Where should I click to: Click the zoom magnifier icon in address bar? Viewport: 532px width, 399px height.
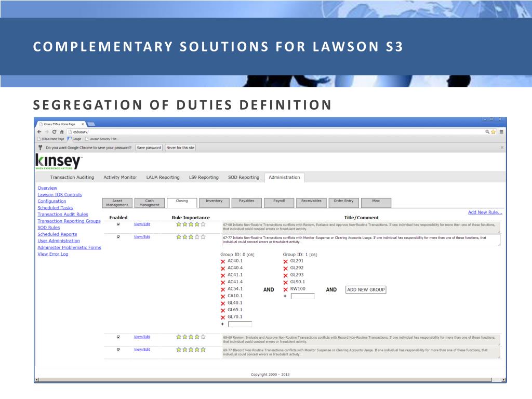[487, 131]
